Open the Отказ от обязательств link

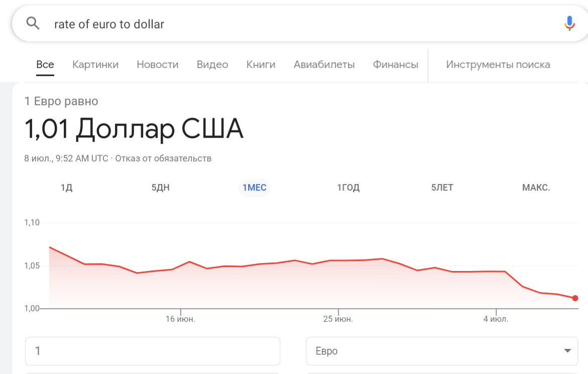pyautogui.click(x=163, y=158)
